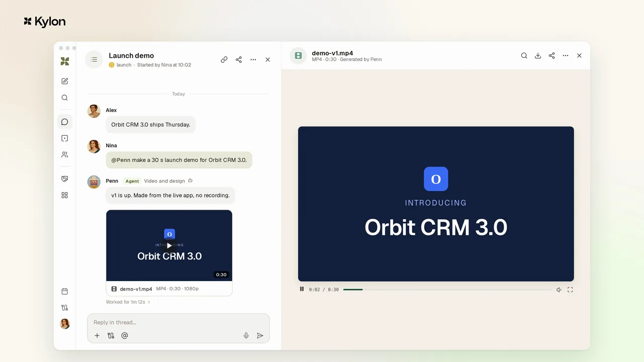Open the square dot icon in the sidebar

[x=64, y=138]
